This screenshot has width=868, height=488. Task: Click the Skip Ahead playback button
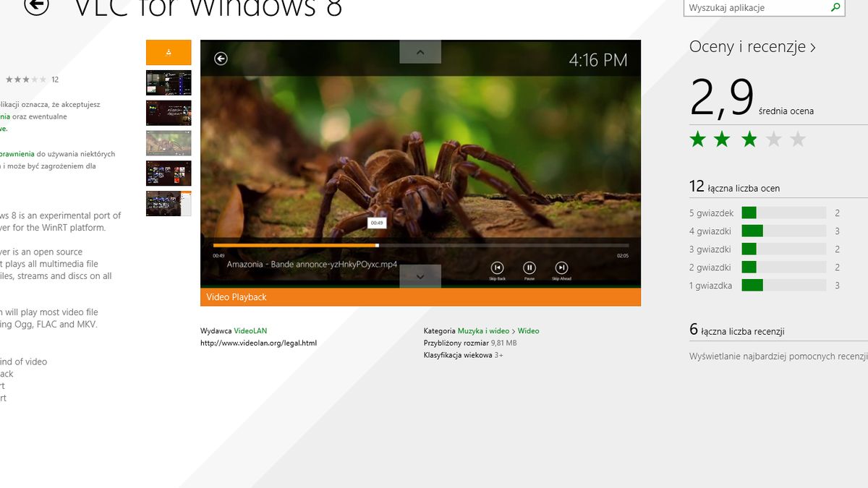[x=561, y=268]
